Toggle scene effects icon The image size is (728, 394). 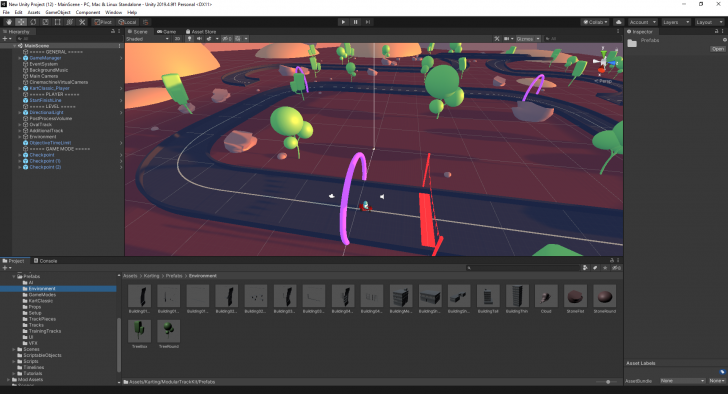click(209, 39)
